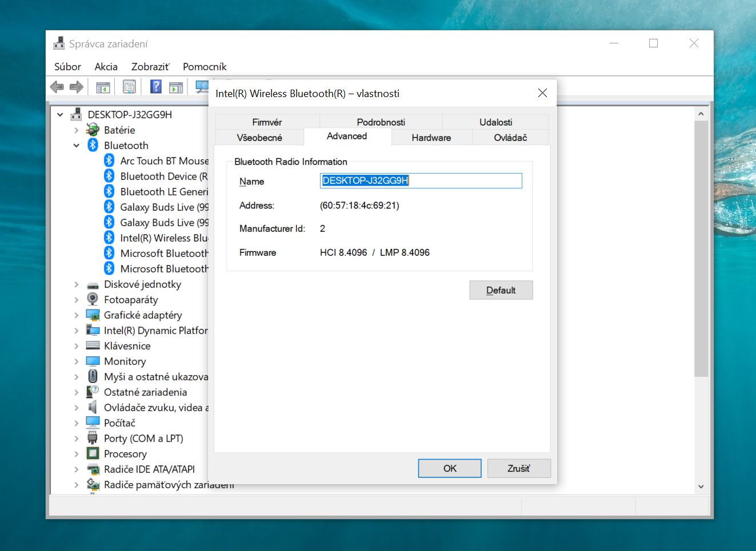Select the Bluetooth category icon
The width and height of the screenshot is (756, 551).
click(x=93, y=145)
